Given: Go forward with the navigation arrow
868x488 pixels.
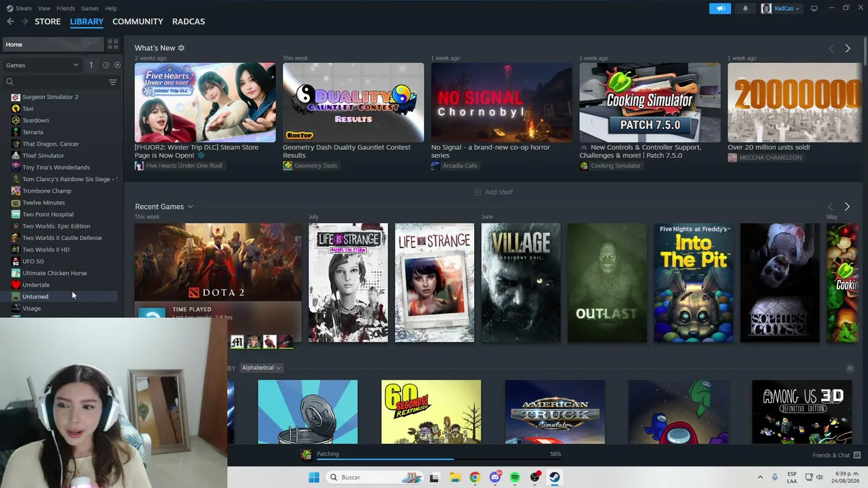Looking at the screenshot, I should point(24,22).
